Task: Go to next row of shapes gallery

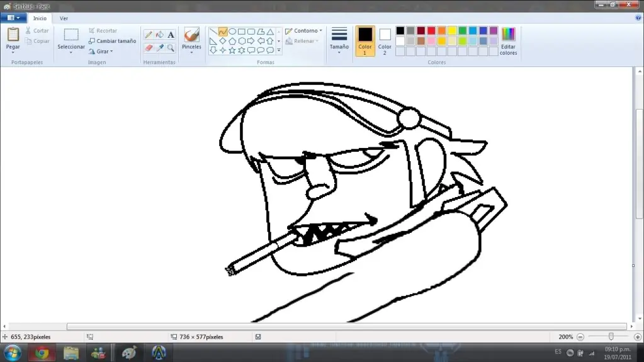Action: 278,41
